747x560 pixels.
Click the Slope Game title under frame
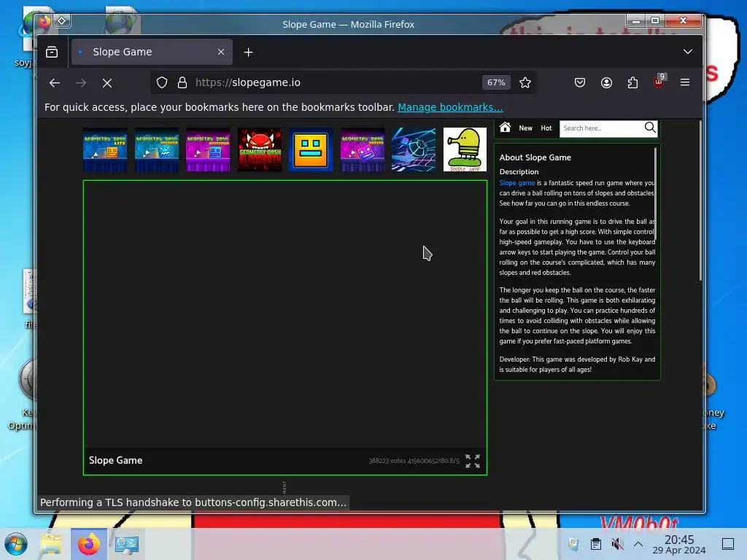(x=116, y=461)
